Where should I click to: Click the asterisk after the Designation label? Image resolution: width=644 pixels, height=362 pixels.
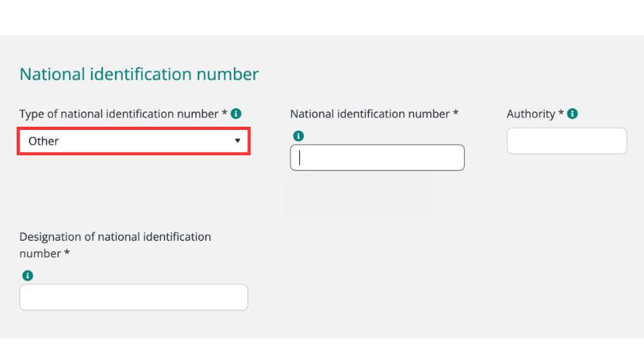click(67, 253)
